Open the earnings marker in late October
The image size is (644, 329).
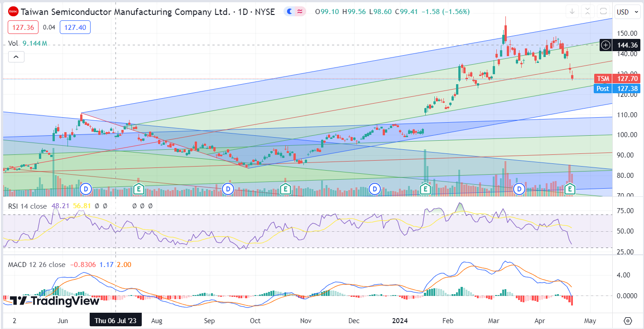[x=285, y=188]
